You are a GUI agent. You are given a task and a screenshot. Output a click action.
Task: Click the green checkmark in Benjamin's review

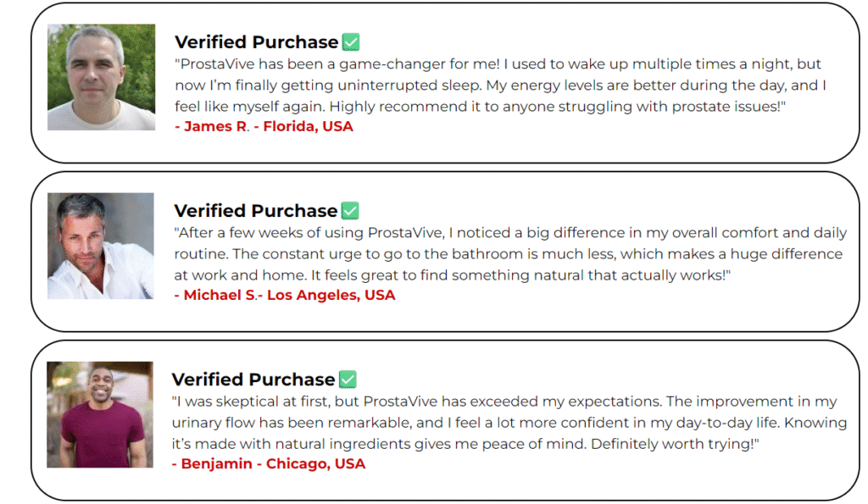coord(348,379)
